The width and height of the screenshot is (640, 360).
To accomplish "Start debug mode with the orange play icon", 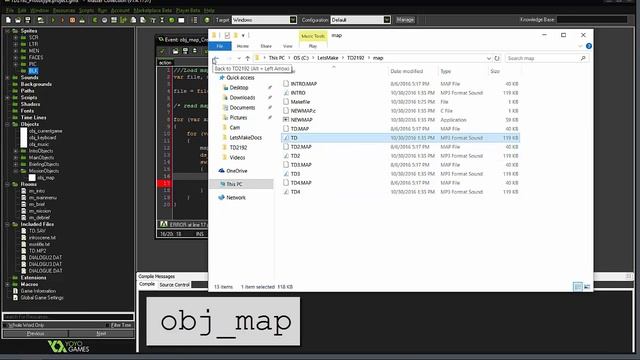I will [x=62, y=20].
